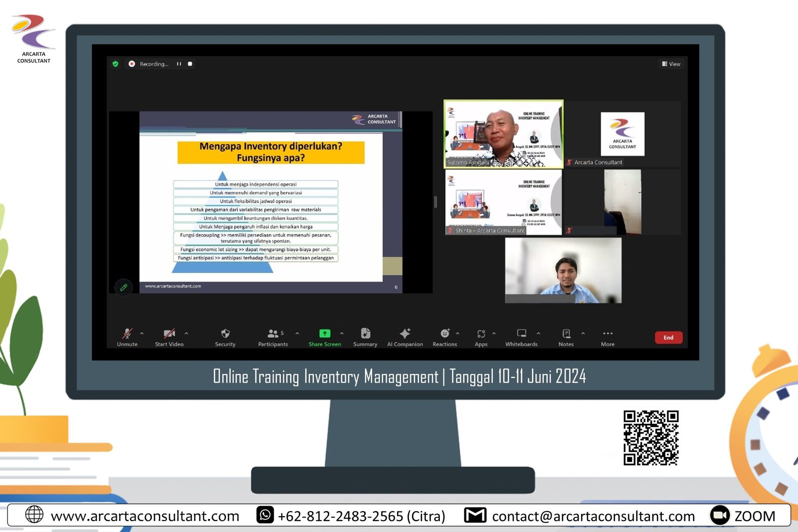Toggle Start Video camera on
This screenshot has width=798, height=532.
169,334
